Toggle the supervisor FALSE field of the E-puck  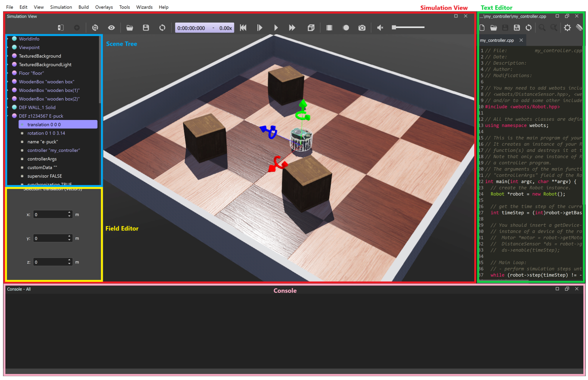(45, 176)
